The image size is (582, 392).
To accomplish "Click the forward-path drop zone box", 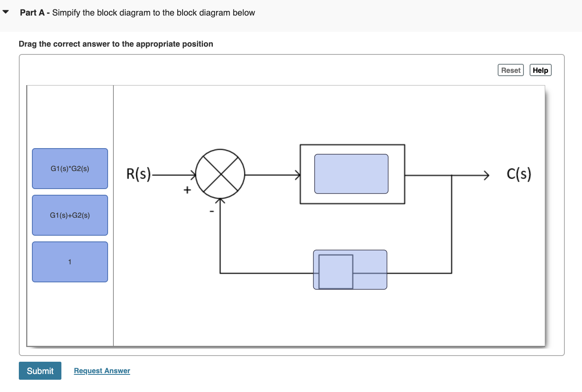I will point(351,173).
